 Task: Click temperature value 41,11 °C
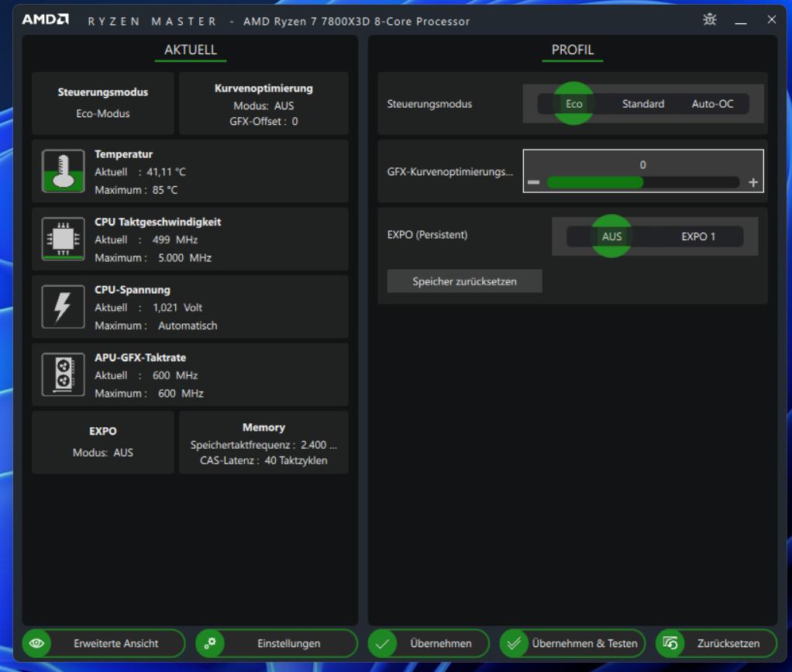pos(166,172)
